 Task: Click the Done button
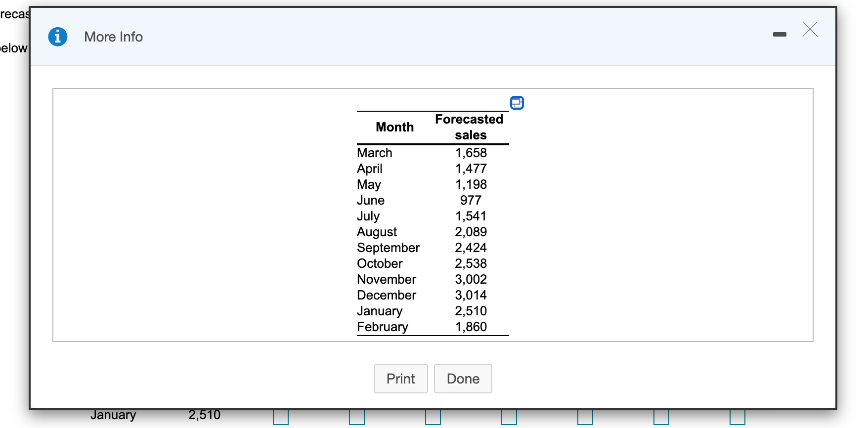[463, 379]
